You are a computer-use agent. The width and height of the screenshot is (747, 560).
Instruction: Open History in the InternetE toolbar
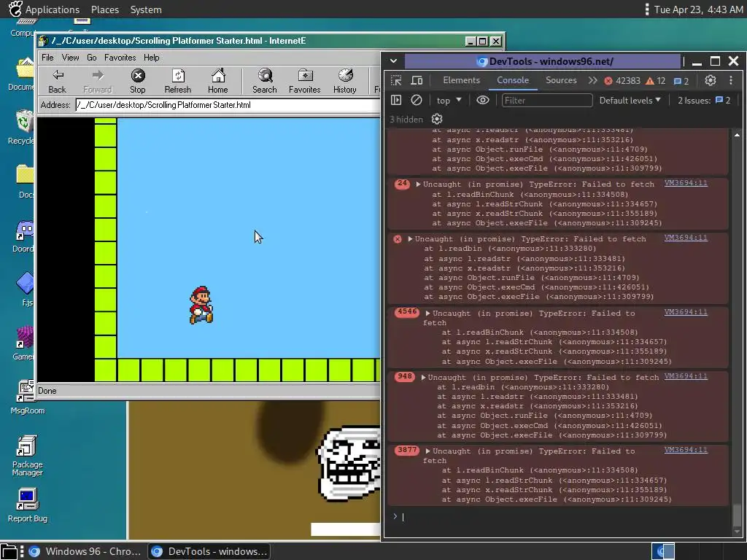(x=345, y=81)
